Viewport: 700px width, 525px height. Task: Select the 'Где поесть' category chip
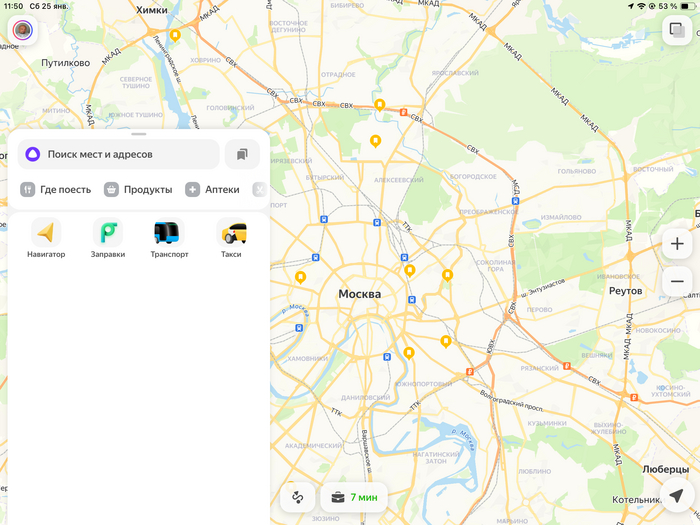click(x=56, y=190)
